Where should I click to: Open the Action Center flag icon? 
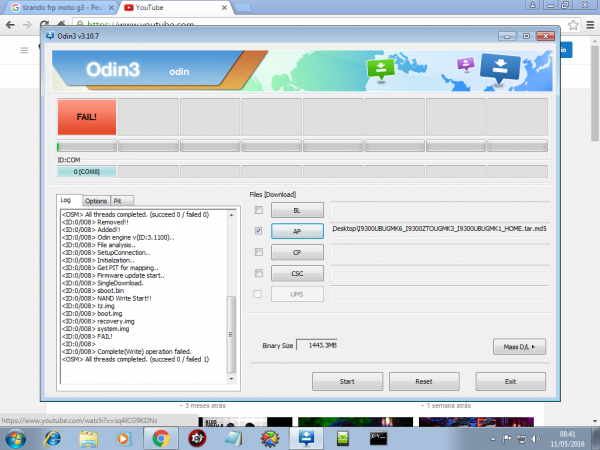507,439
